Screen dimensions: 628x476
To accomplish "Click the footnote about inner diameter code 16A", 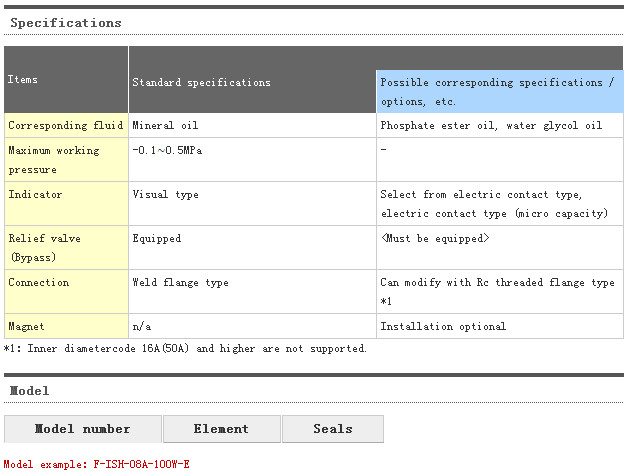I will tap(186, 349).
